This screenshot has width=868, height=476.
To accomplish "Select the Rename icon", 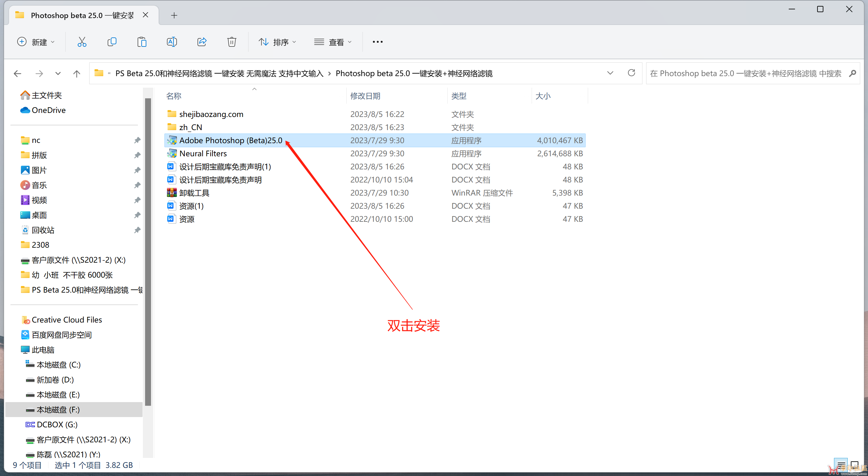I will pyautogui.click(x=172, y=42).
